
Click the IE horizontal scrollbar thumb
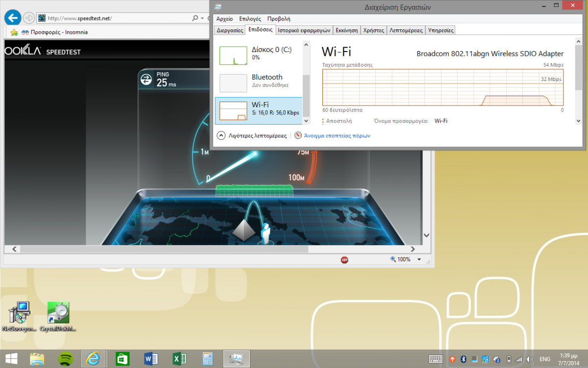coord(164,249)
